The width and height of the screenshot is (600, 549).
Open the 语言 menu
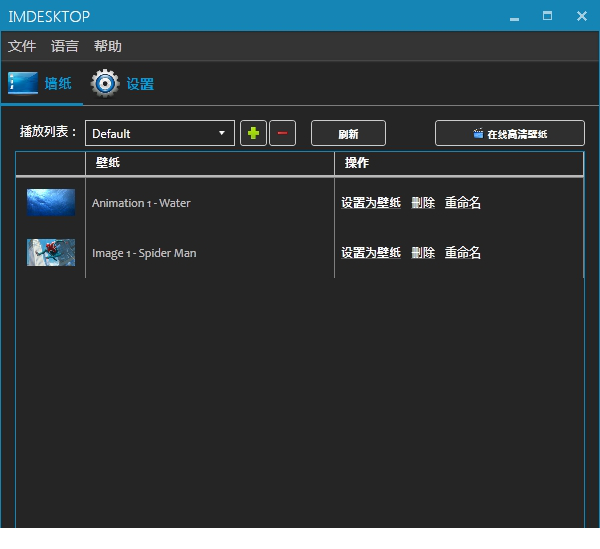65,46
